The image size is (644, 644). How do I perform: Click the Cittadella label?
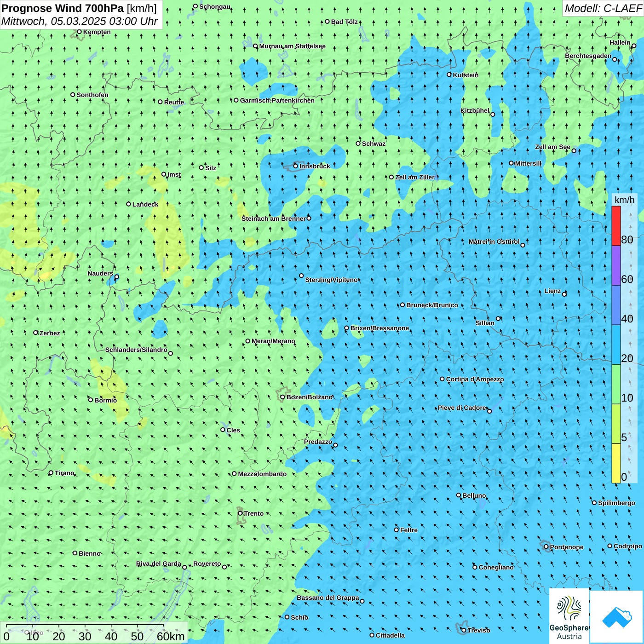coord(390,635)
